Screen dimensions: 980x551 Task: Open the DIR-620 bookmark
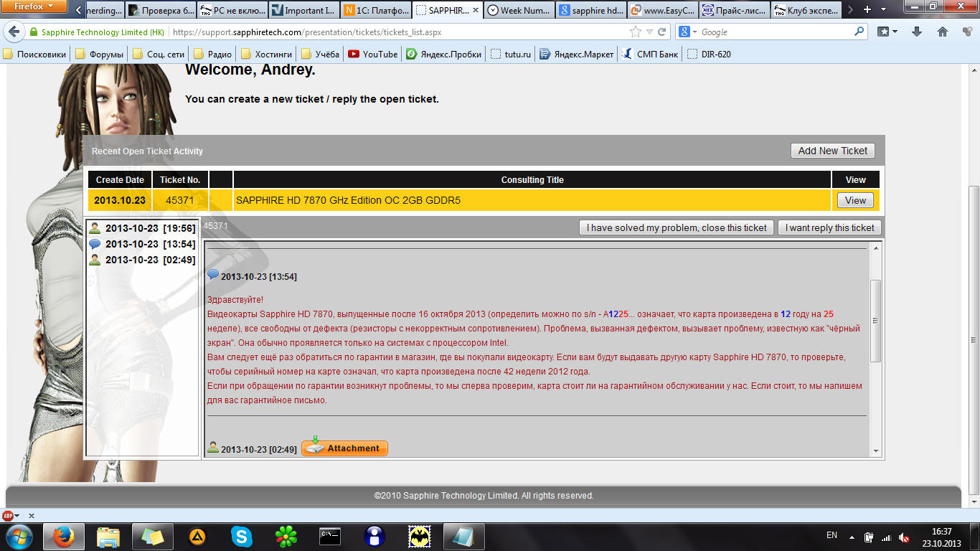click(709, 54)
